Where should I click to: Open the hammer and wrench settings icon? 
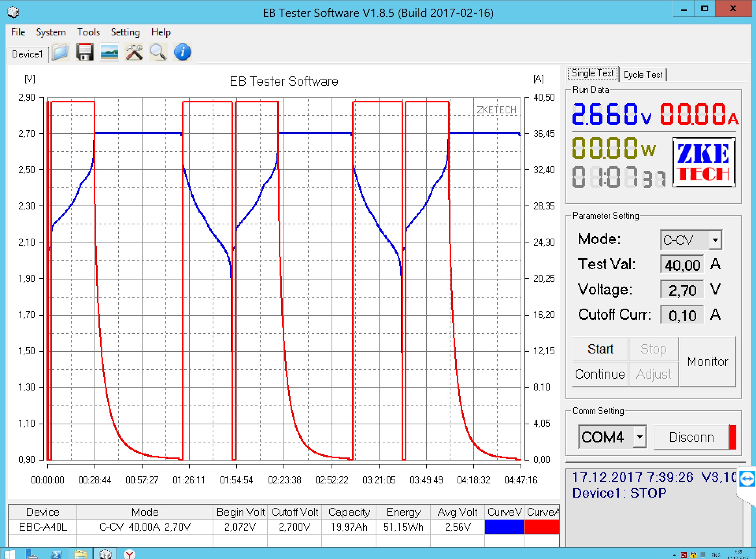[134, 52]
